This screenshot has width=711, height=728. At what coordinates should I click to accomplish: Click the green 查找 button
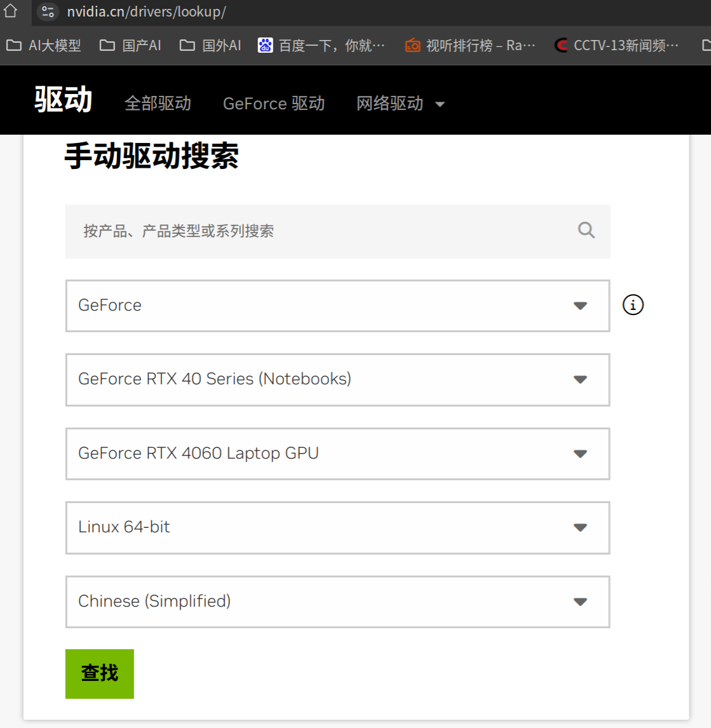pos(100,674)
